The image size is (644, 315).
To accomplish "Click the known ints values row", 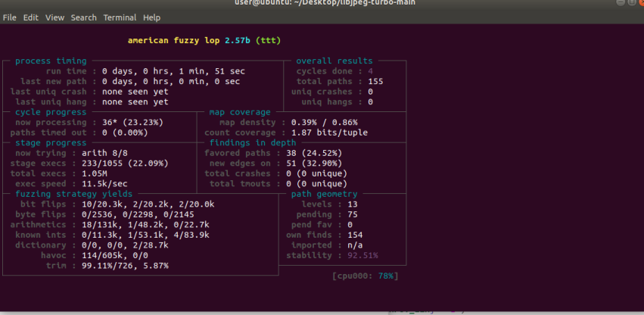I will coord(145,235).
